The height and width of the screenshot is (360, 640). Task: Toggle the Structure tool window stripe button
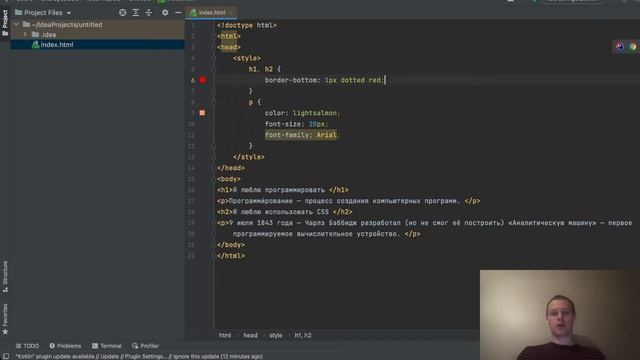point(5,276)
